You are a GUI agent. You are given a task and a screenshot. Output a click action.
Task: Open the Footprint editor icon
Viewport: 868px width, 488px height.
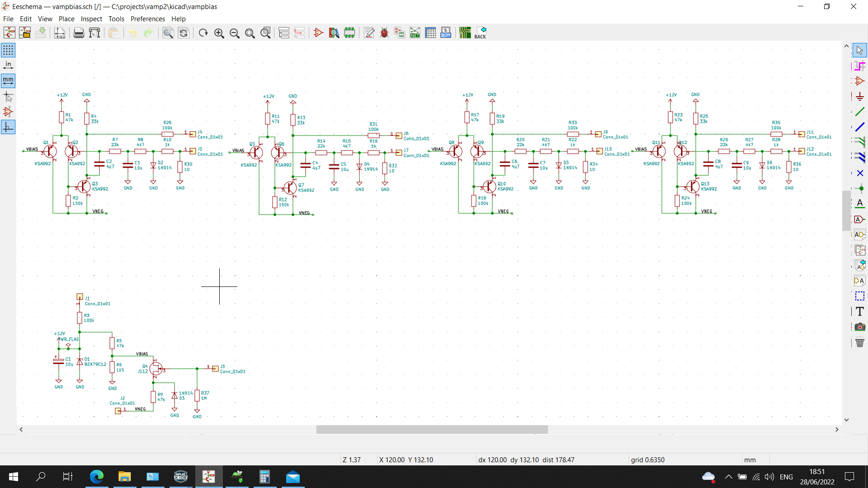[349, 33]
